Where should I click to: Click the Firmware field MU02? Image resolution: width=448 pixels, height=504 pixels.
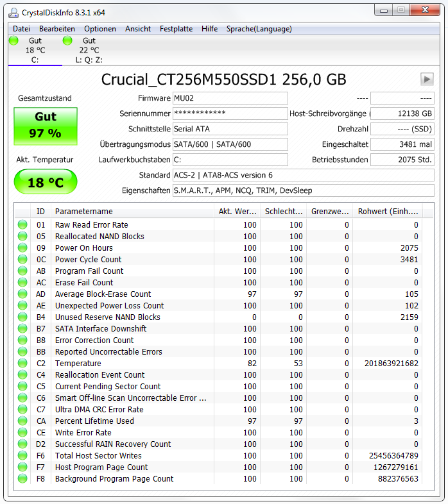pos(230,98)
